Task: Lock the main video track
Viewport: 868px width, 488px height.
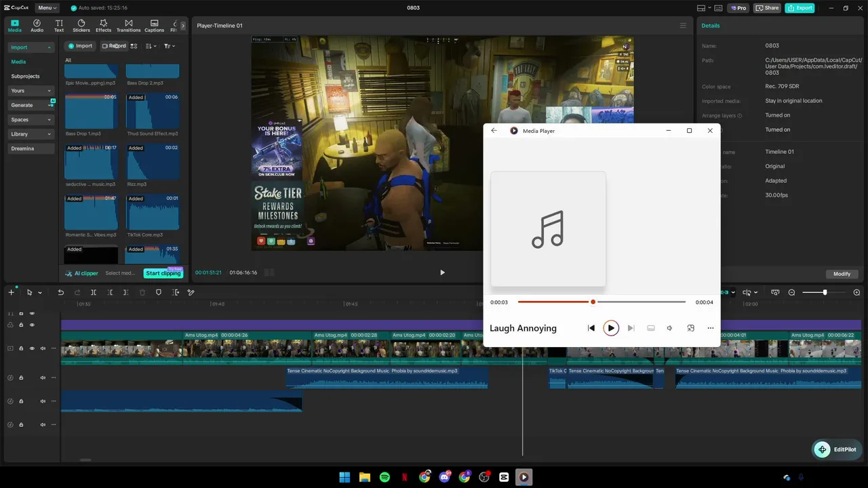Action: tap(21, 348)
